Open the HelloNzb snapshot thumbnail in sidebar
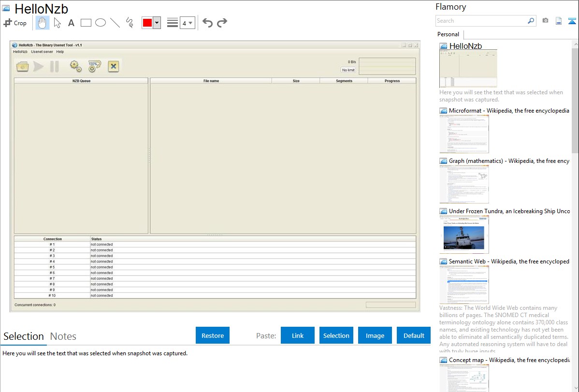Screen dimensions: 579x392 pos(468,69)
